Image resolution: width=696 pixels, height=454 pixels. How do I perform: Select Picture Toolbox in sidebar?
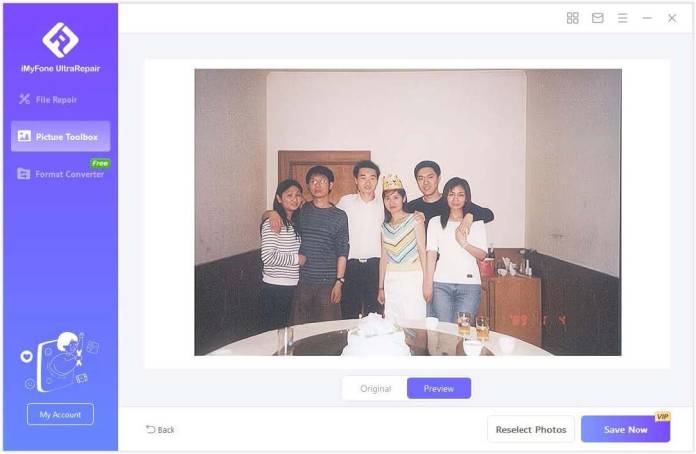(x=60, y=137)
